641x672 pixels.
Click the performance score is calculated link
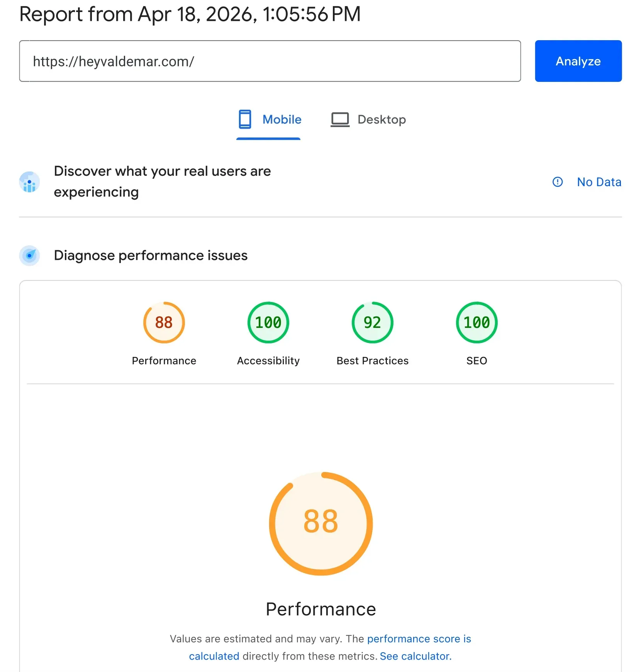(419, 639)
